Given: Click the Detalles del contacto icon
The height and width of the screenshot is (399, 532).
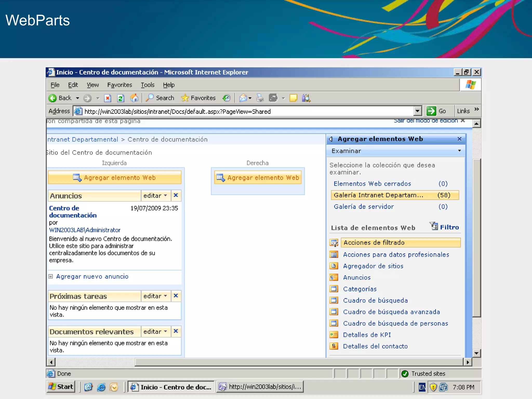Looking at the screenshot, I should coord(334,346).
